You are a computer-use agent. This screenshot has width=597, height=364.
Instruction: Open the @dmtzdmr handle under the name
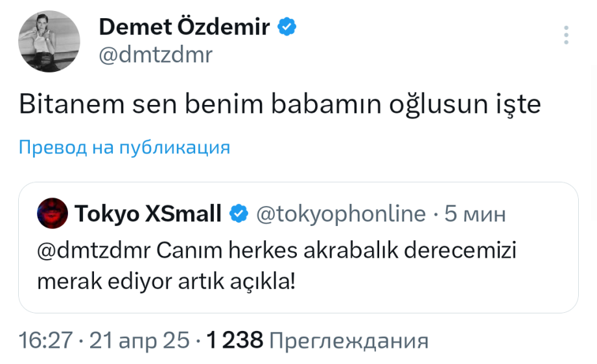point(155,56)
